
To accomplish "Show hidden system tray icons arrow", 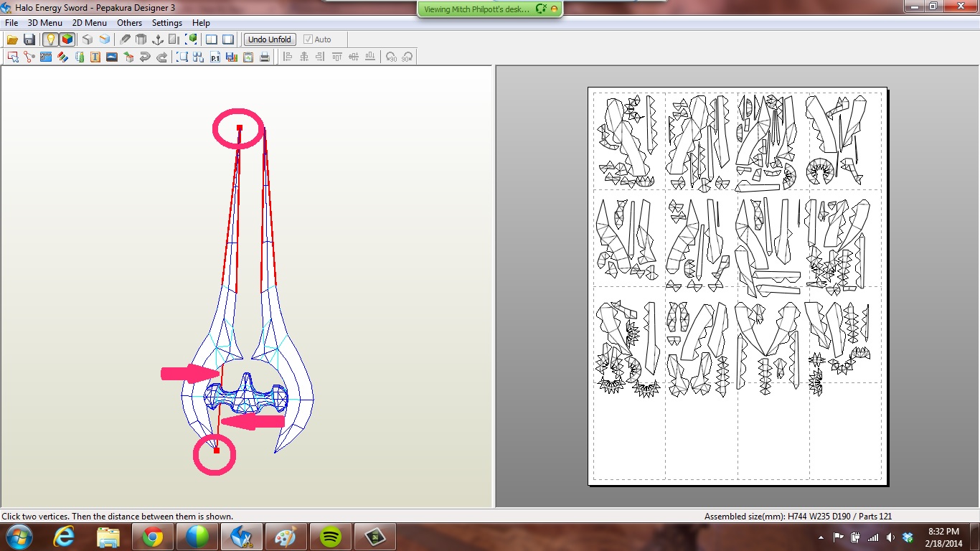I will [x=821, y=537].
